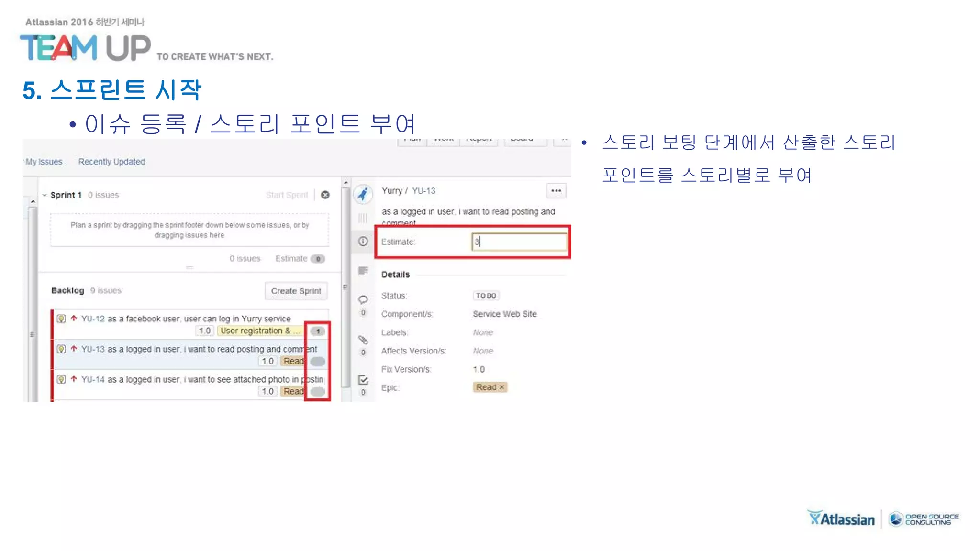
Task: Click the priority arrow of YU-12
Action: (x=74, y=318)
